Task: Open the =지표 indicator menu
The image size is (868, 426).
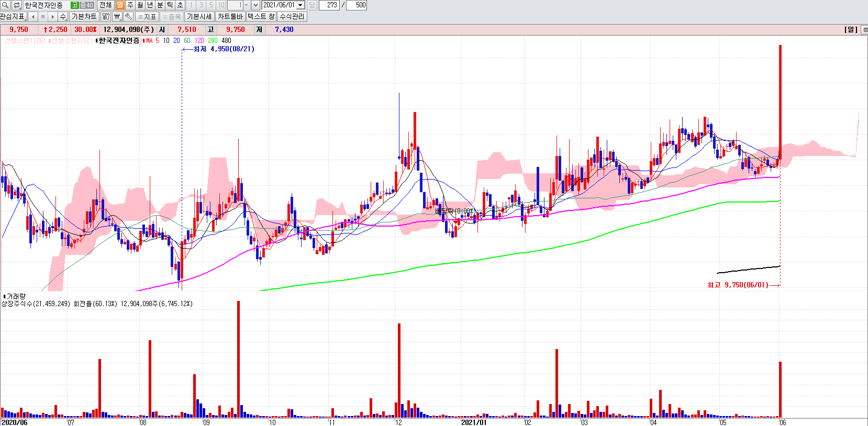Action: 147,17
